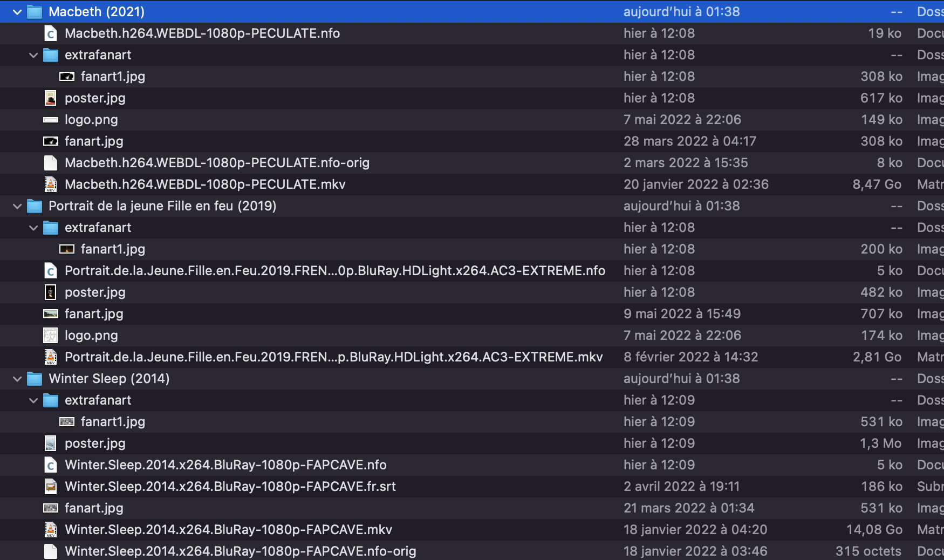Image resolution: width=944 pixels, height=560 pixels.
Task: Click the '186 ko' size value
Action: pos(881,487)
